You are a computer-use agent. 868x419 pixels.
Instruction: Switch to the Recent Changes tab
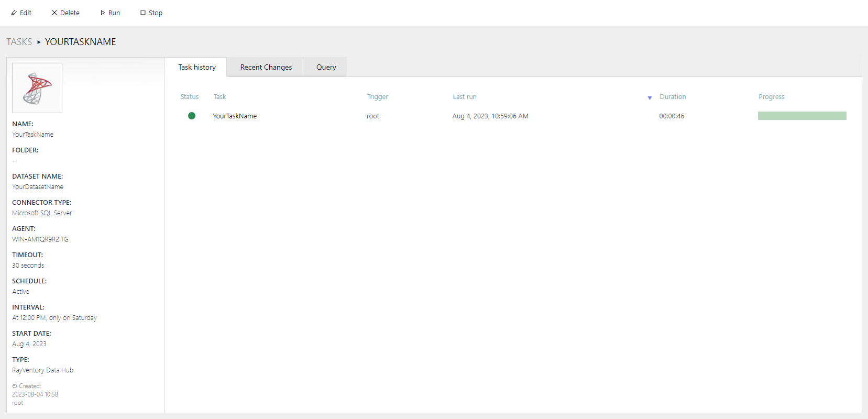(x=266, y=67)
